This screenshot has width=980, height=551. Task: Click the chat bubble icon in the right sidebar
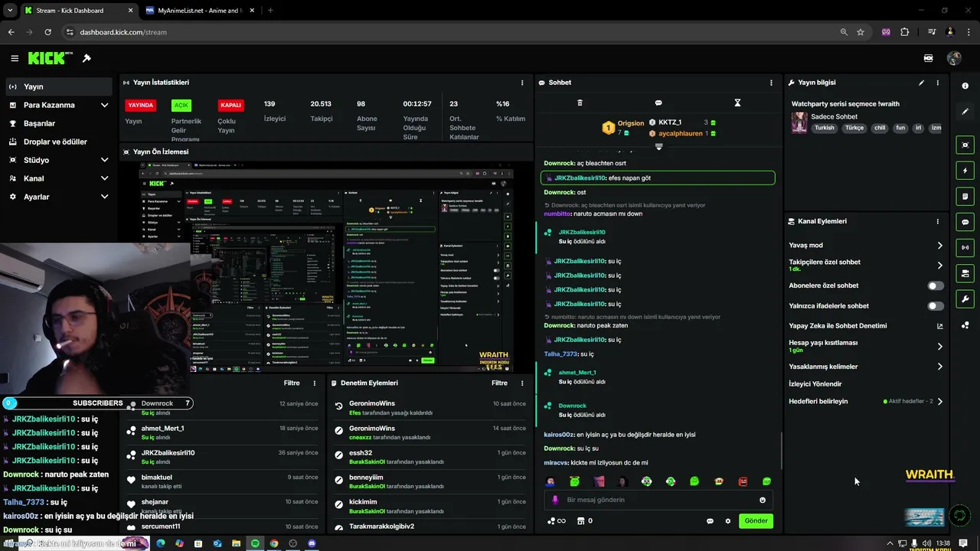coord(965,222)
